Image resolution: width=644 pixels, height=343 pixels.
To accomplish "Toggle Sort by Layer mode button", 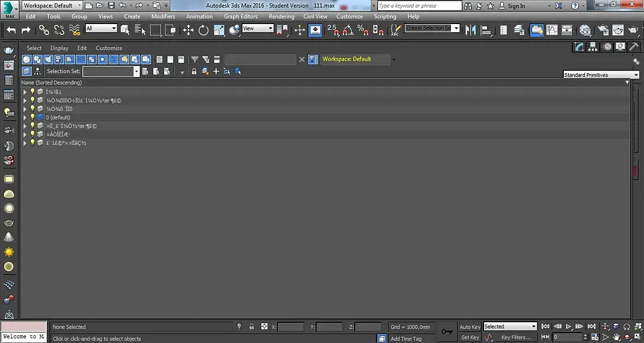I will (x=26, y=71).
